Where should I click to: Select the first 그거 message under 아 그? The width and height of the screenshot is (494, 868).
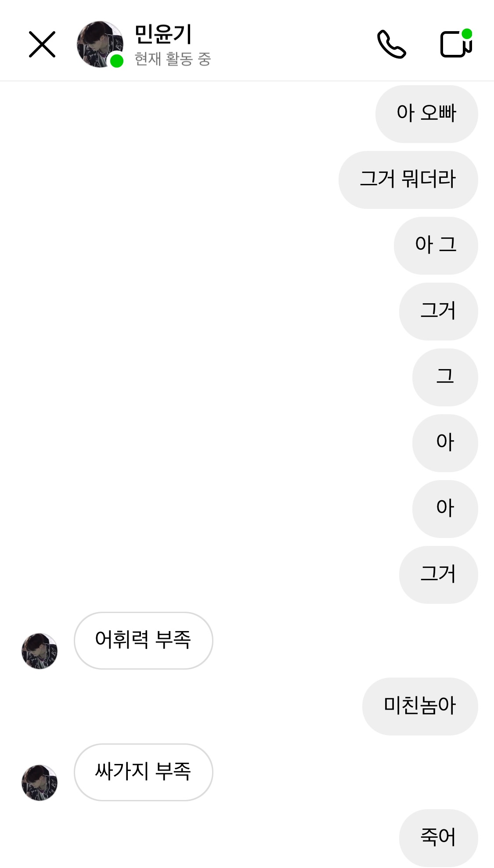point(438,311)
